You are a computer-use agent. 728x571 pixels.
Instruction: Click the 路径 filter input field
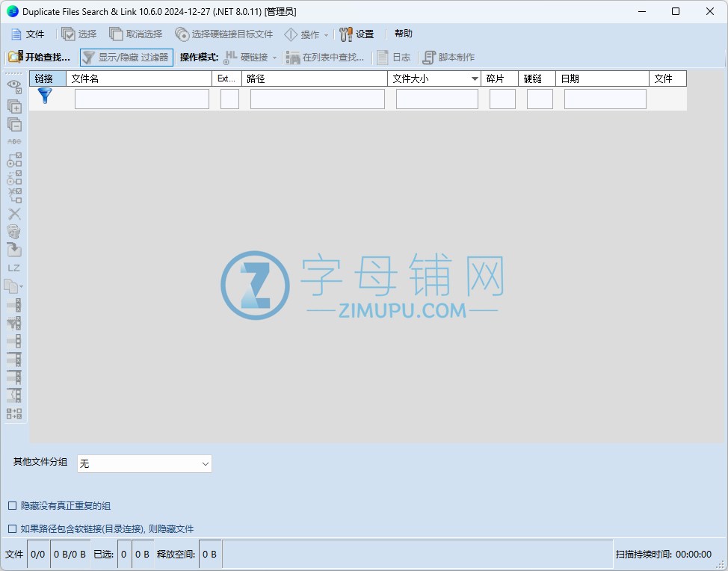(x=318, y=99)
